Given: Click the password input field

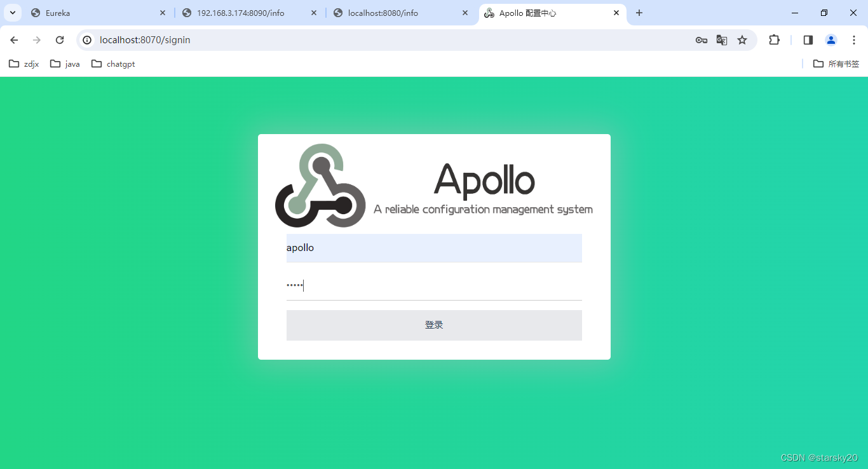Looking at the screenshot, I should [x=434, y=286].
